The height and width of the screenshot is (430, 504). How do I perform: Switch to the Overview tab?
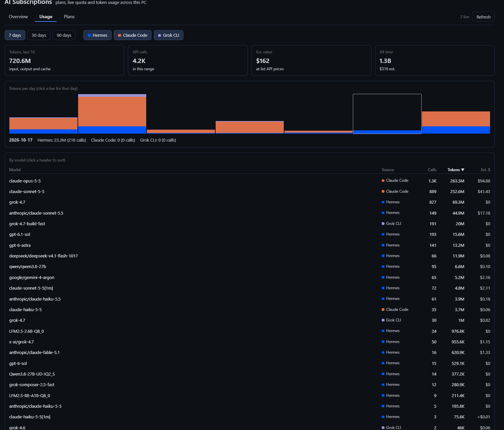coord(18,17)
